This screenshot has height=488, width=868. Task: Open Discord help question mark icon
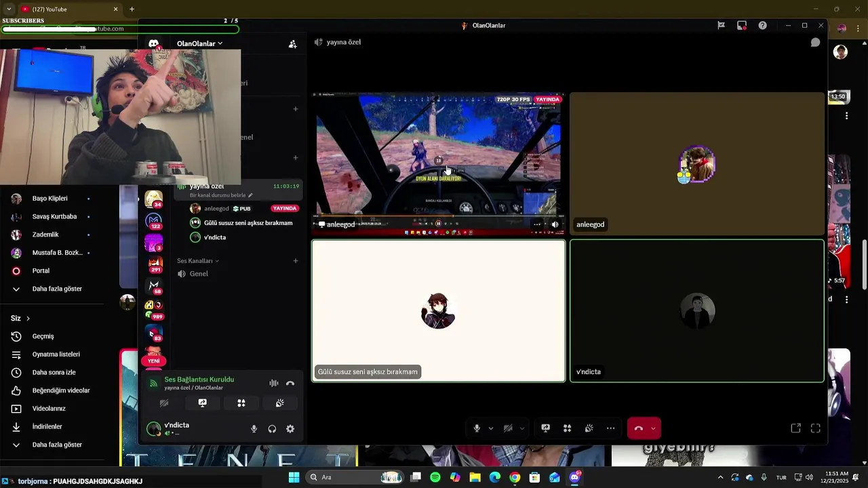762,25
